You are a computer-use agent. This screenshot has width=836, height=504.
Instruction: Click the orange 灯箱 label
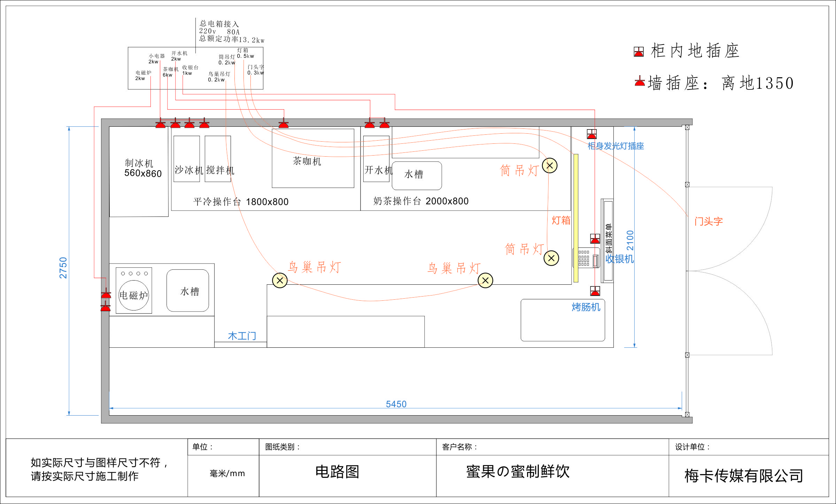[561, 220]
